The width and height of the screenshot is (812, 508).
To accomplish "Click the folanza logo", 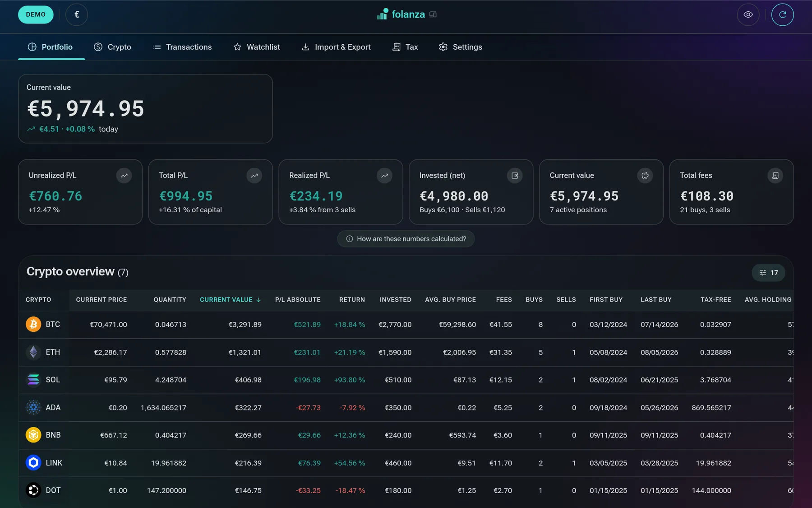I will click(x=401, y=14).
